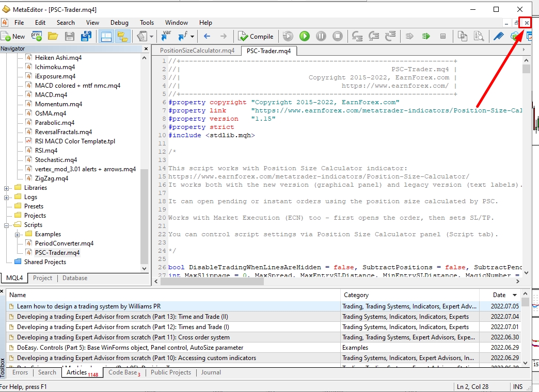The image size is (539, 392).
Task: Click the Compile button in toolbar
Action: (x=256, y=36)
